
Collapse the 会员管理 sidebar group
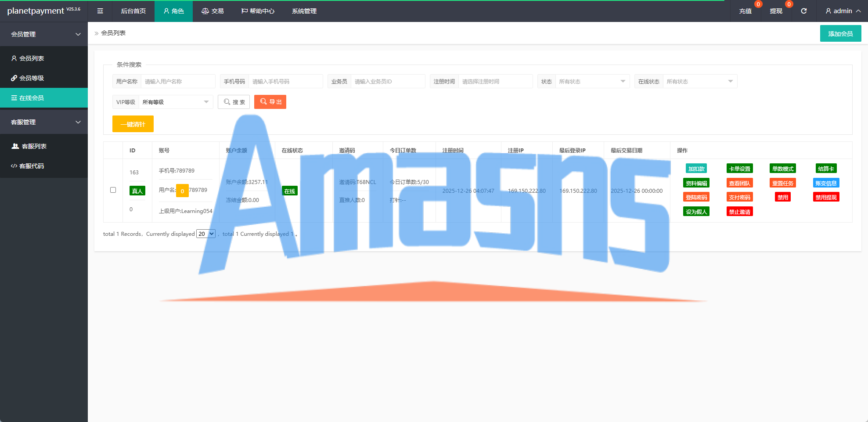click(44, 34)
